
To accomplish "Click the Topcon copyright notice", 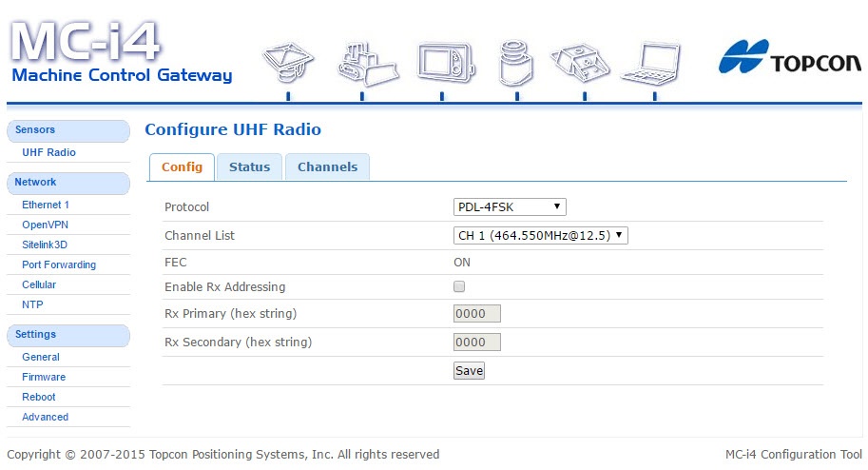I will pyautogui.click(x=223, y=455).
